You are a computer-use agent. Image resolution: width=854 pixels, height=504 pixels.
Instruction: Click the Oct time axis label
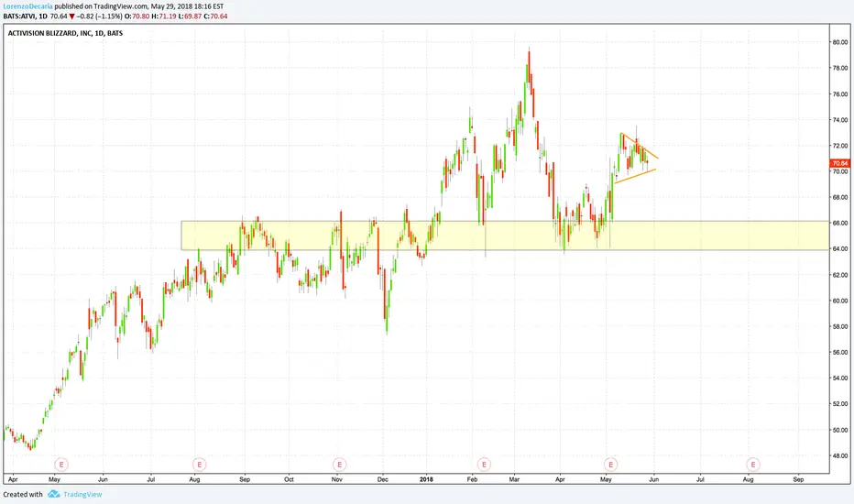290,479
